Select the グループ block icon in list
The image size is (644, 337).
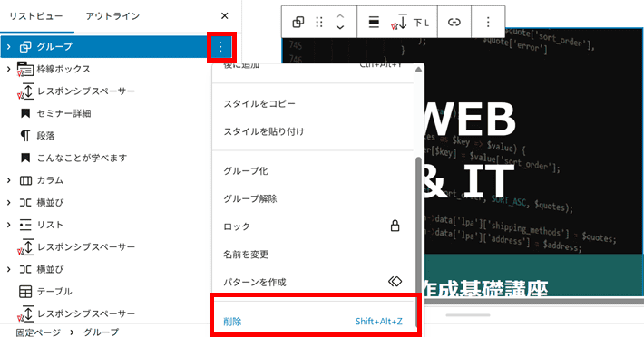(25, 47)
